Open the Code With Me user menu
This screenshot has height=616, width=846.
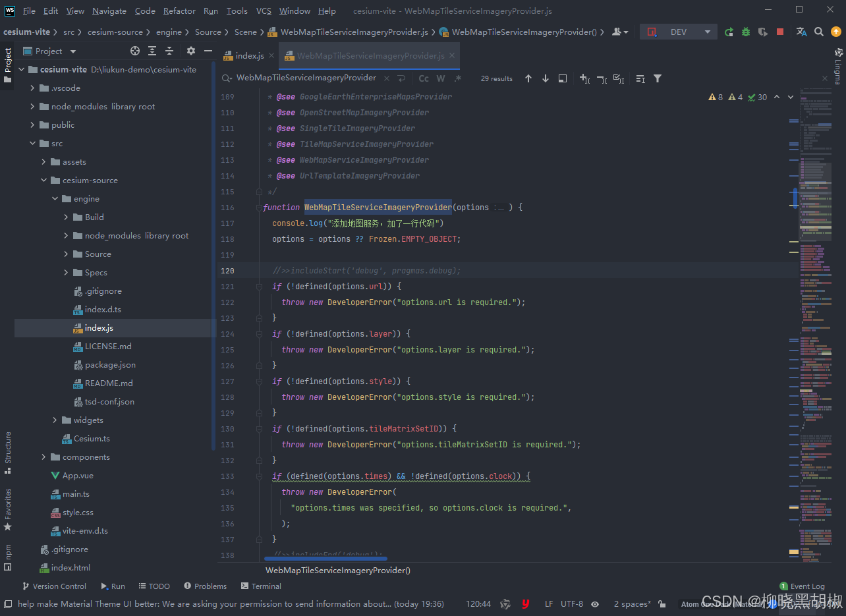click(x=620, y=32)
